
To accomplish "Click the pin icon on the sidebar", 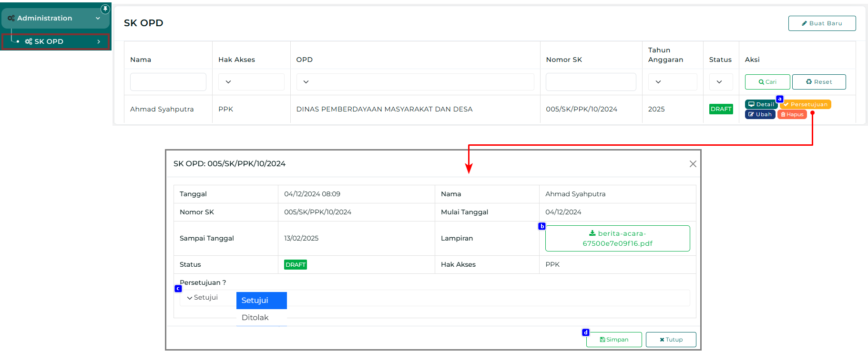I will pyautogui.click(x=105, y=9).
